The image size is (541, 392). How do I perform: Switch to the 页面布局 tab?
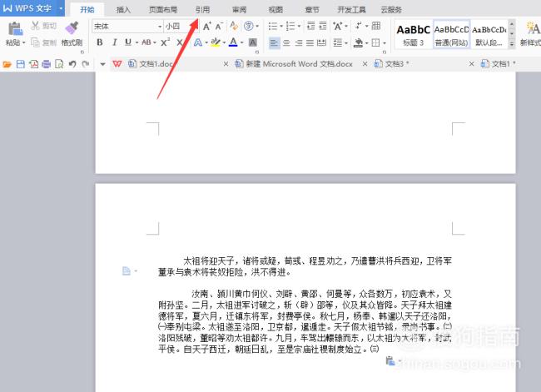[163, 10]
